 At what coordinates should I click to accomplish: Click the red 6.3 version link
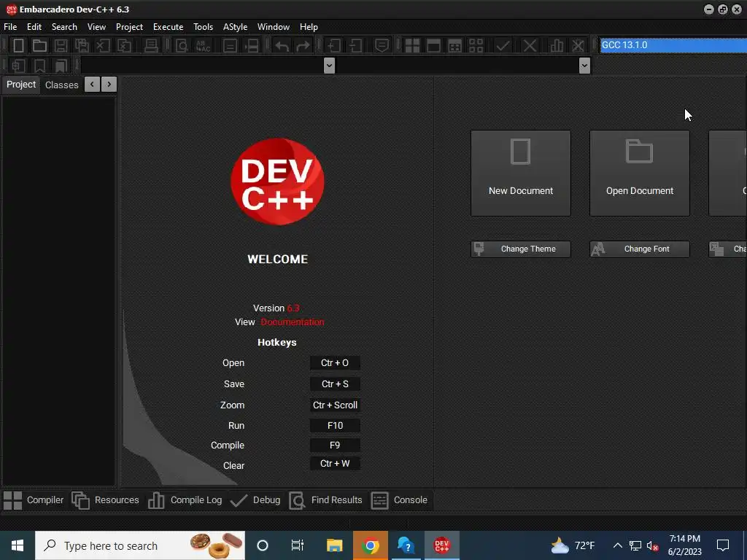(293, 308)
